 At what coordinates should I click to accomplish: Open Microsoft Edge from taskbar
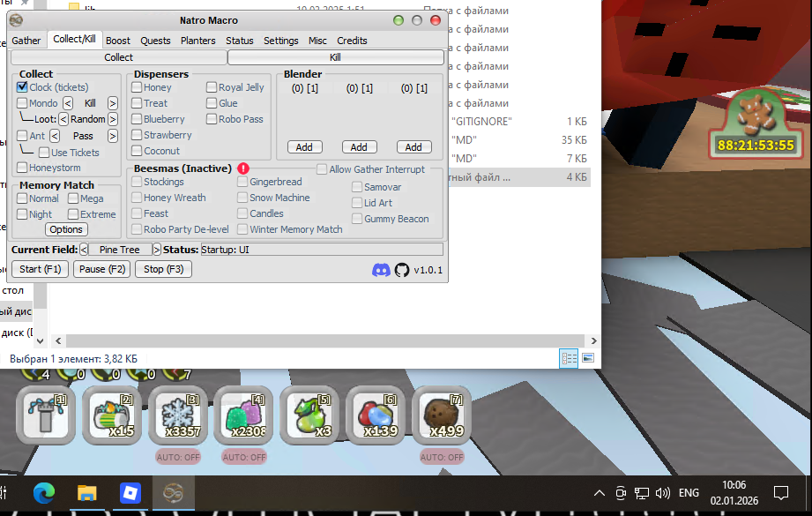[44, 493]
